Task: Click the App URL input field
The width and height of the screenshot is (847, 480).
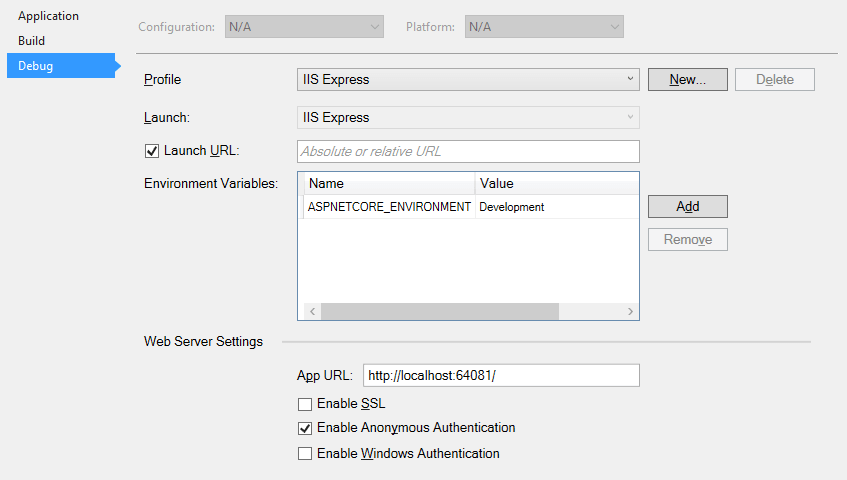Action: (x=501, y=375)
